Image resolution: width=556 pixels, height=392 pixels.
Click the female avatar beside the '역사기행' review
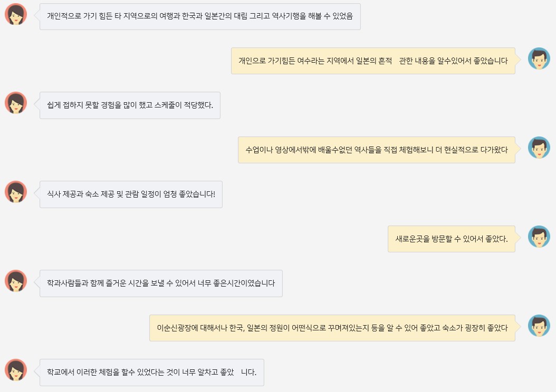tap(16, 14)
